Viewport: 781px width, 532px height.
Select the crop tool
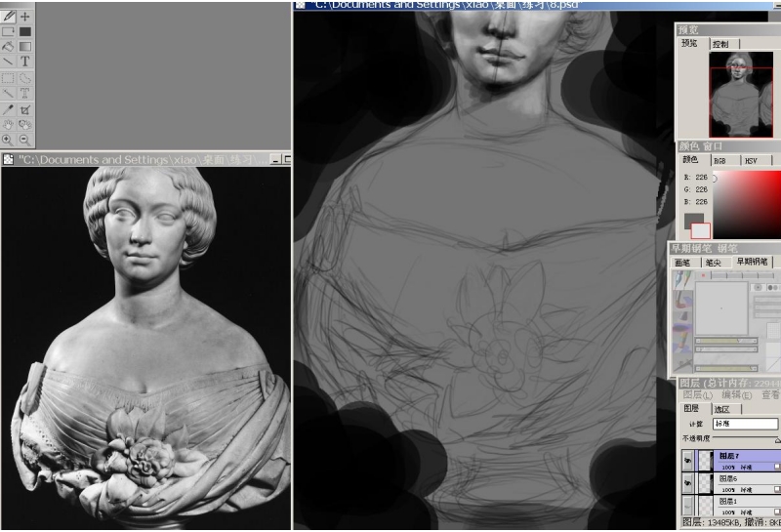click(x=25, y=109)
